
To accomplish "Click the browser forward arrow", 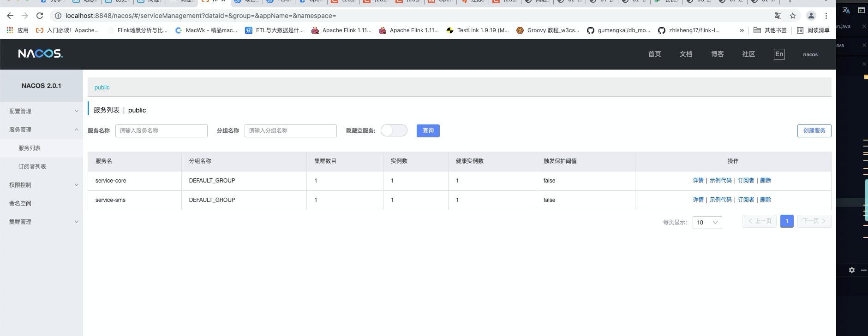I will pos(25,16).
